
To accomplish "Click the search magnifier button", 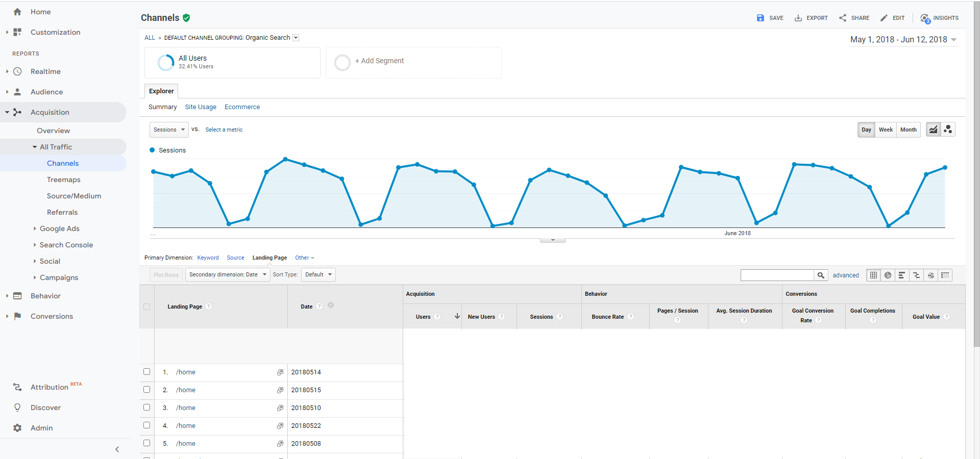I will 821,275.
